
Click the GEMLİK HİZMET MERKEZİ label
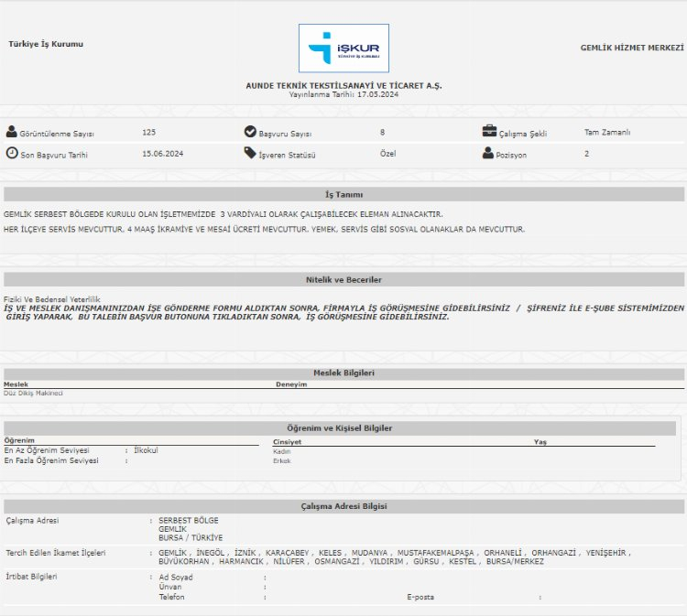tap(632, 48)
